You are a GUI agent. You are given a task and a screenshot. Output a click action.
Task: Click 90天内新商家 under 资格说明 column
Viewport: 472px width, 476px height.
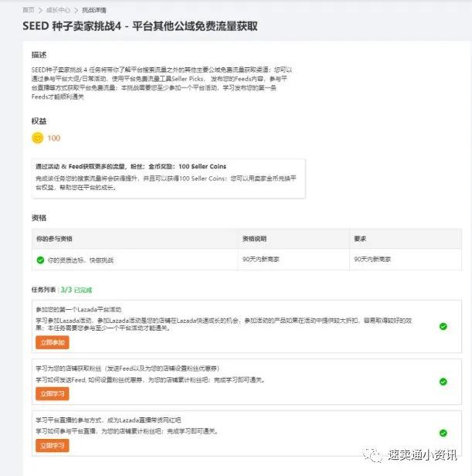point(261,260)
